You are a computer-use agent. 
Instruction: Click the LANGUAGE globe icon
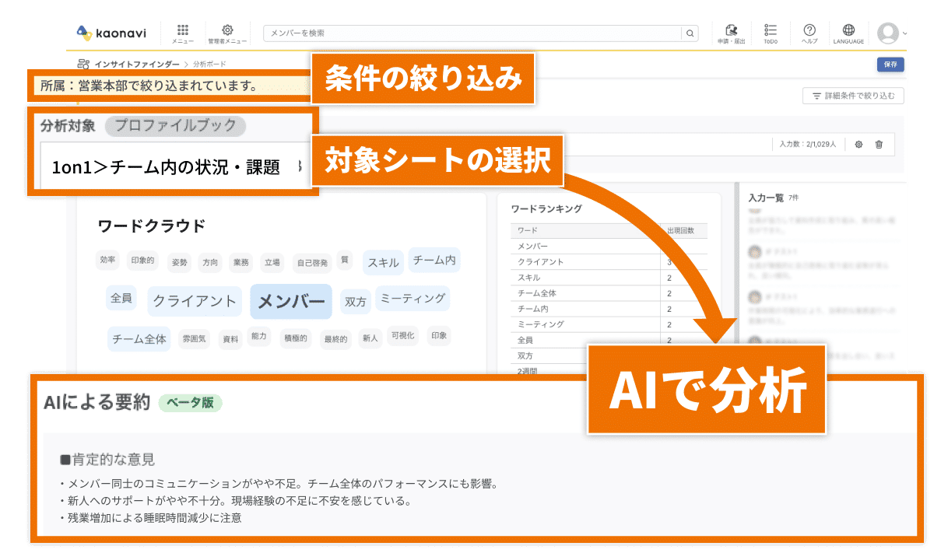848,33
